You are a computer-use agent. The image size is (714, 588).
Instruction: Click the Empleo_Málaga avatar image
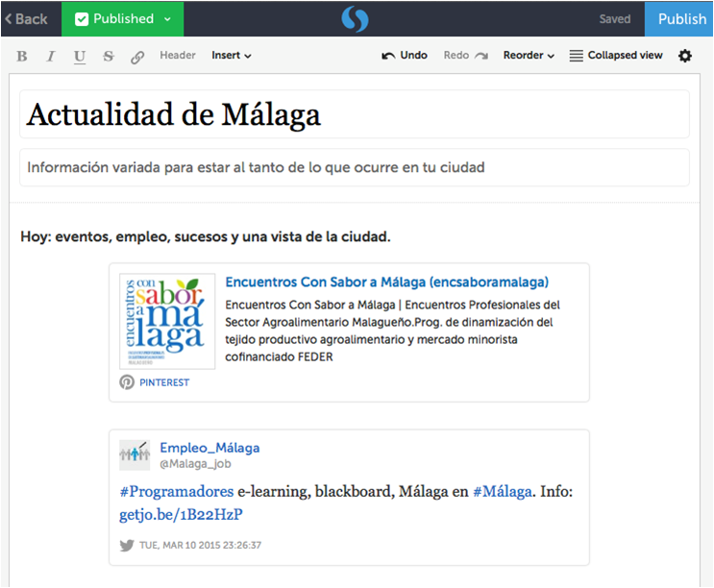[x=135, y=455]
